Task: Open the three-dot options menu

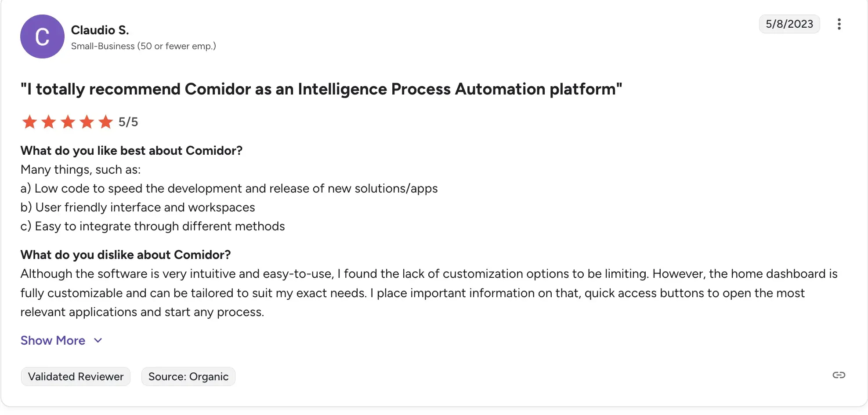Action: [x=839, y=24]
